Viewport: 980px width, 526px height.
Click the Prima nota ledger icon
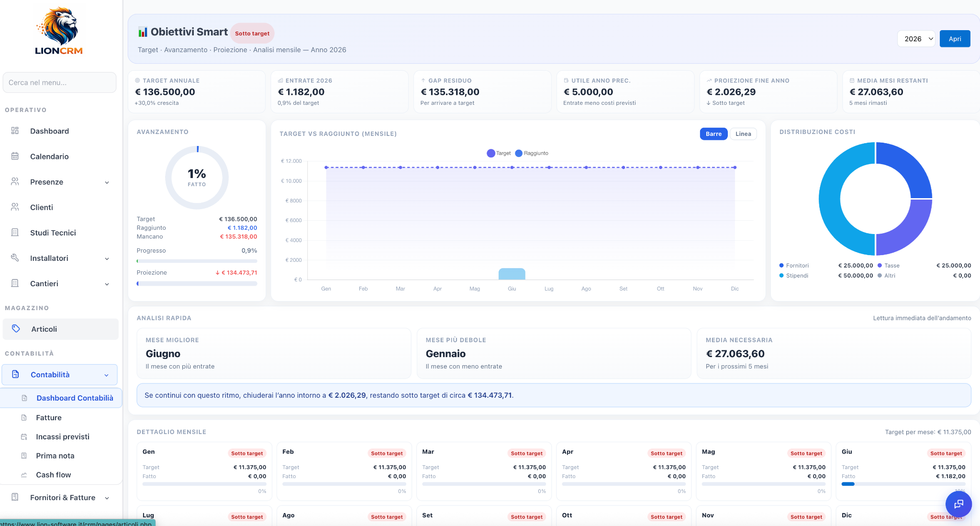tap(24, 456)
